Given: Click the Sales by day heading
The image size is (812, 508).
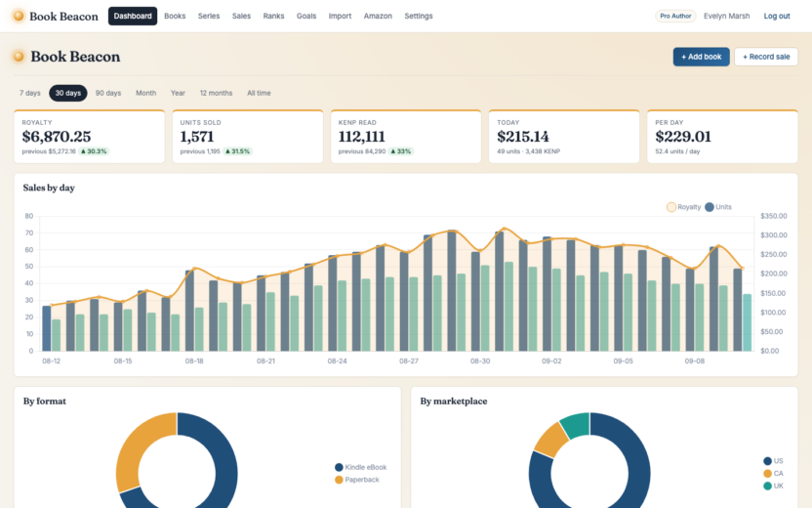Looking at the screenshot, I should pyautogui.click(x=49, y=188).
